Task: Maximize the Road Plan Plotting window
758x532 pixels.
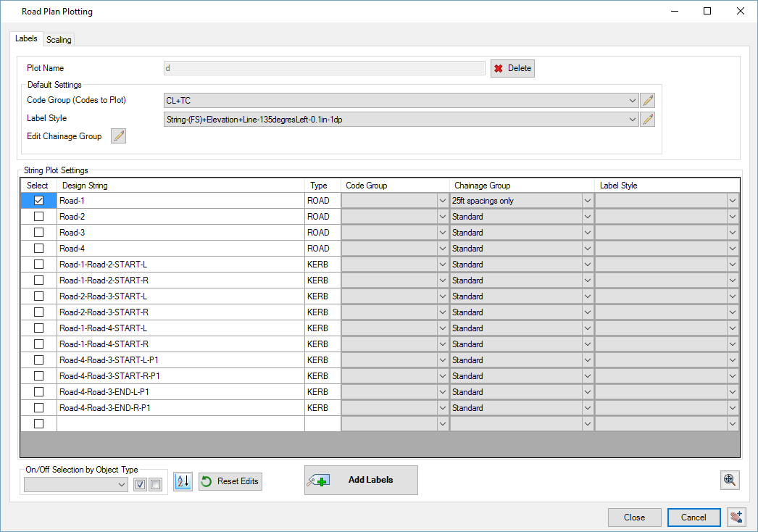Action: coord(707,11)
